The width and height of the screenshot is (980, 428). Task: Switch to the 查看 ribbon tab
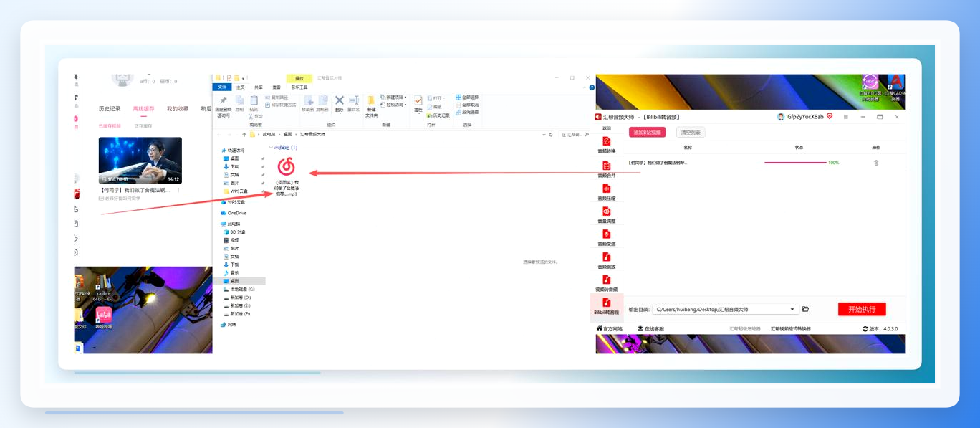277,87
